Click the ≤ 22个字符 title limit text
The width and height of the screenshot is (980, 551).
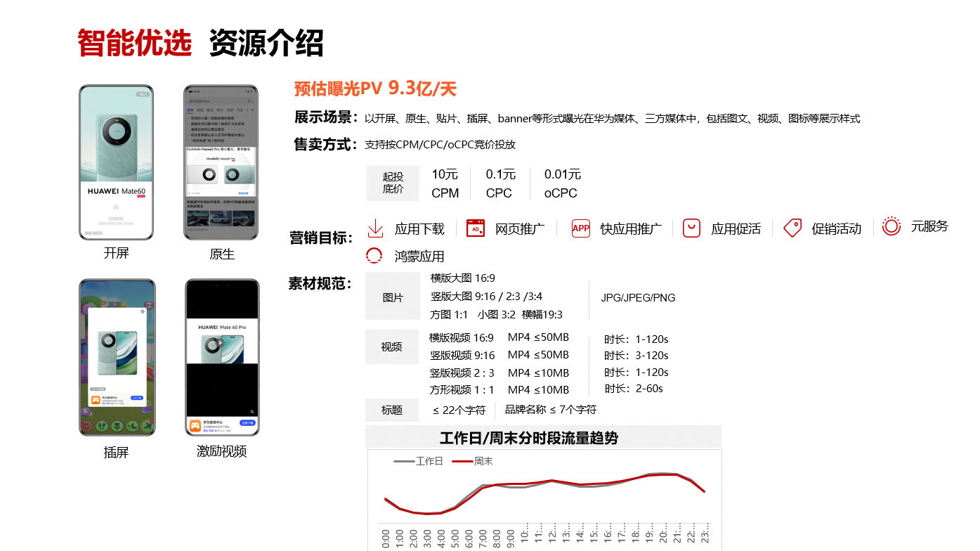point(459,410)
